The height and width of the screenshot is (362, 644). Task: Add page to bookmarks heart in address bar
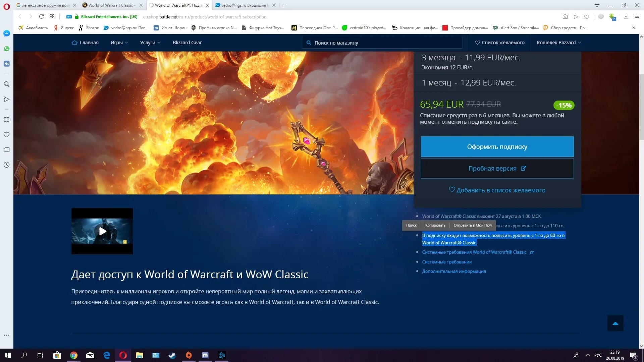tap(587, 17)
